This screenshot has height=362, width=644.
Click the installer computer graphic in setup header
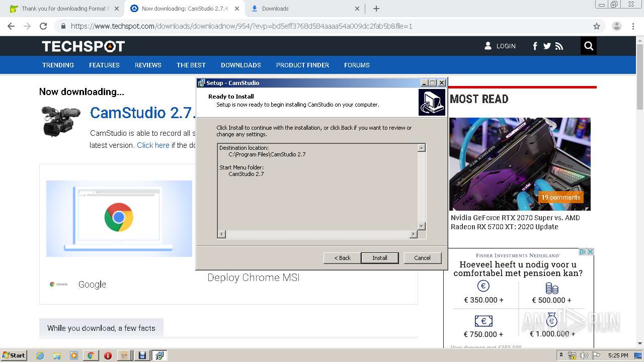(x=432, y=103)
